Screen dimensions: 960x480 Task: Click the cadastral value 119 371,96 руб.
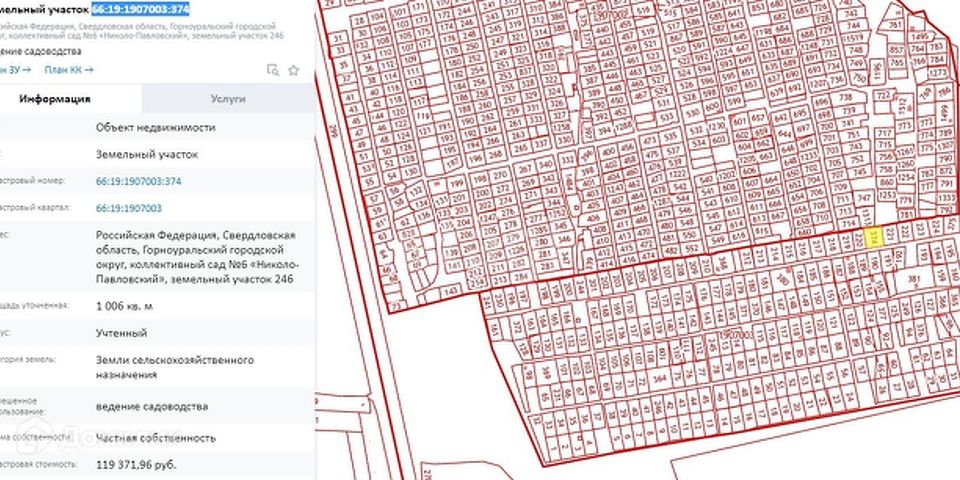pos(136,464)
